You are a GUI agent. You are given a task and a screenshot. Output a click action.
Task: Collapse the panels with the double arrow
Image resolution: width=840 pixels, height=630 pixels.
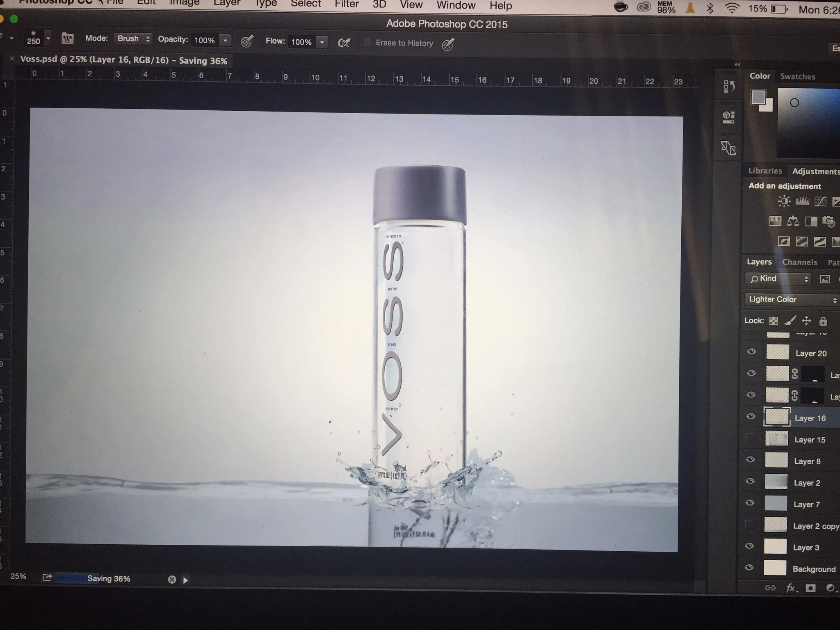[737, 65]
